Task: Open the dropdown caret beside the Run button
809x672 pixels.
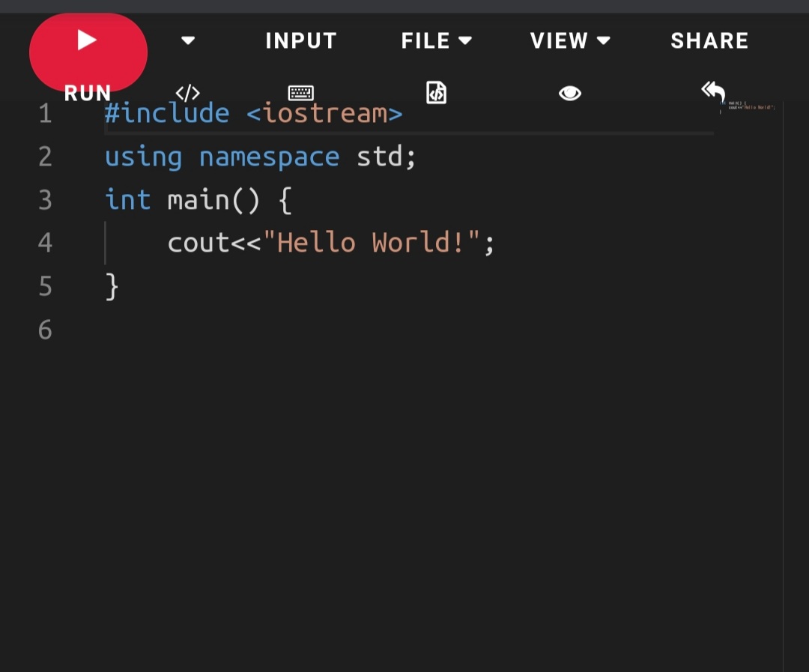Action: pyautogui.click(x=188, y=40)
